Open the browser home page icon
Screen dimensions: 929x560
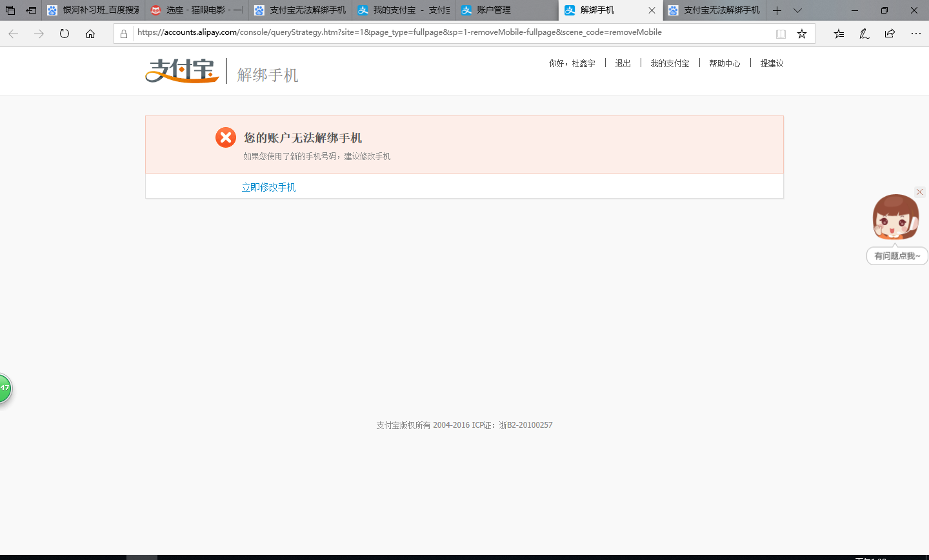pyautogui.click(x=90, y=34)
